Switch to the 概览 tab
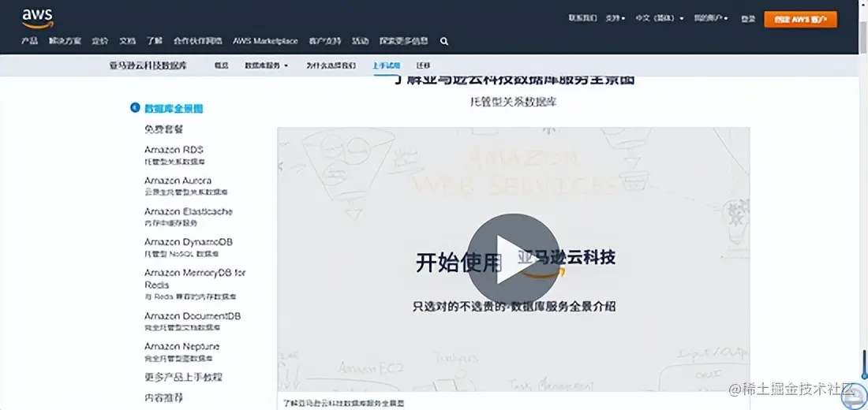 click(x=222, y=65)
